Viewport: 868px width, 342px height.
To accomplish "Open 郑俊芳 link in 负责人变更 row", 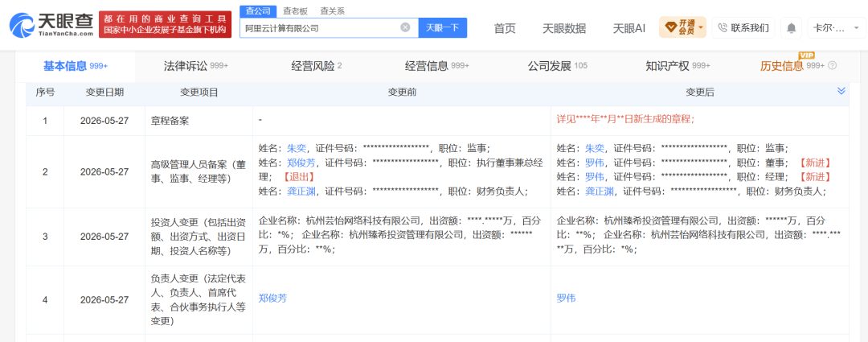I will (x=273, y=299).
